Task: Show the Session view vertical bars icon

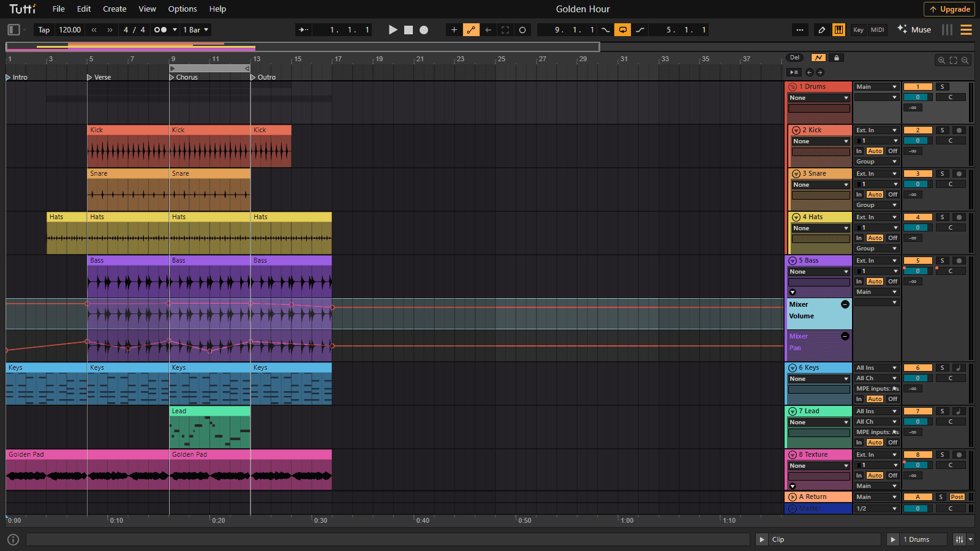Action: pyautogui.click(x=947, y=29)
